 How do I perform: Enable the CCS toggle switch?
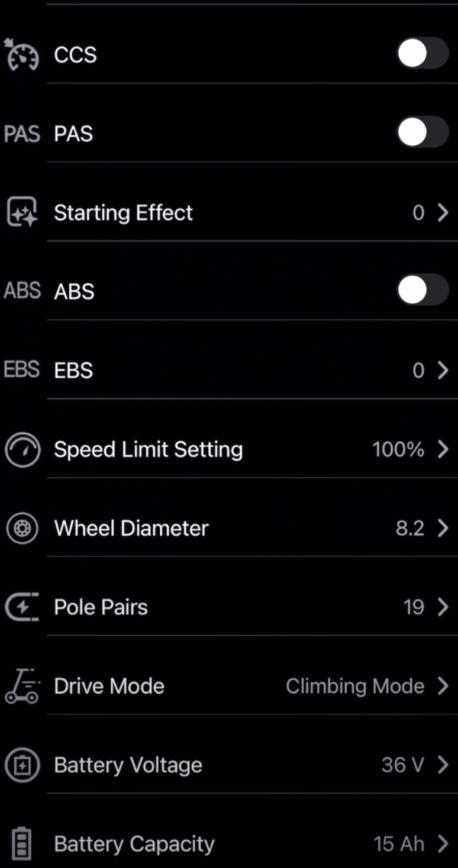coord(422,55)
